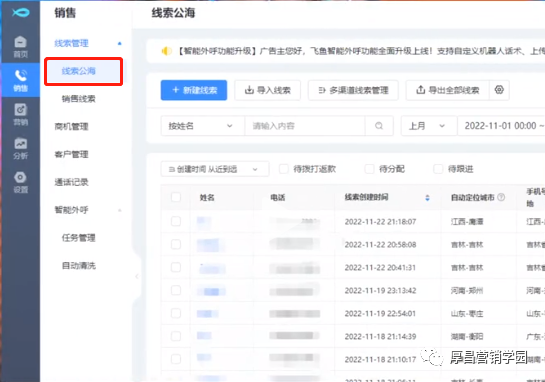Check the row created 2022-11-18 21:14:39
545x382 pixels.
tap(176, 336)
